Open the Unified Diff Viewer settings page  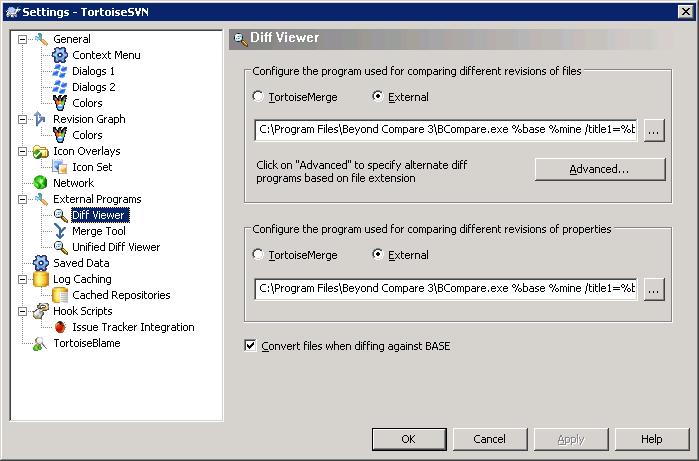pos(116,247)
